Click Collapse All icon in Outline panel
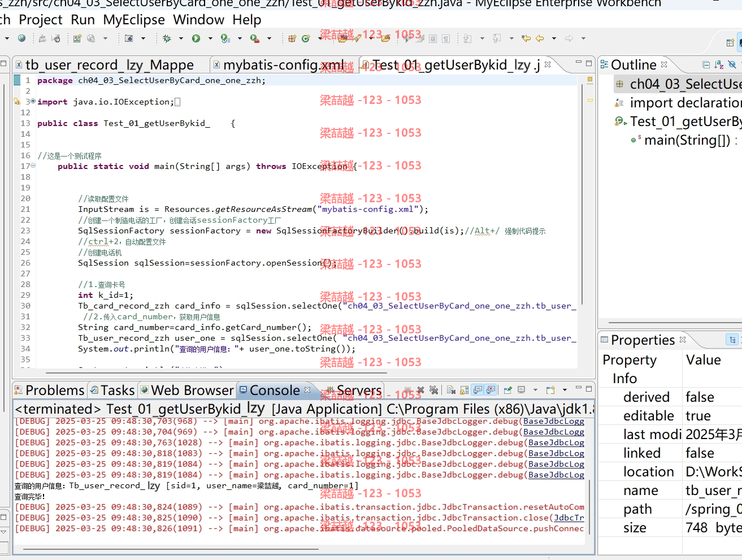Viewport: 742px width, 560px height. 706,64
